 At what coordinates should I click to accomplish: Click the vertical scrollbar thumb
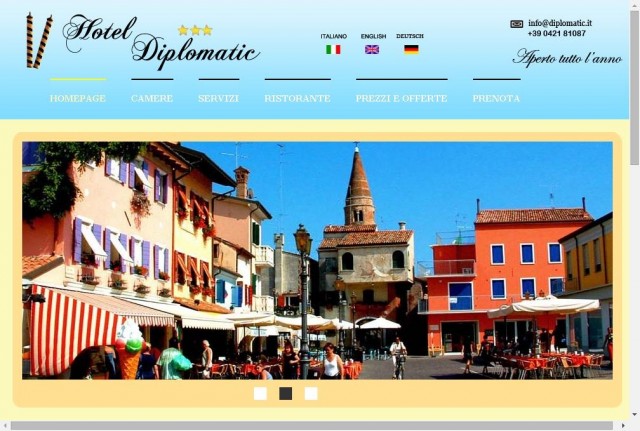pos(634,88)
